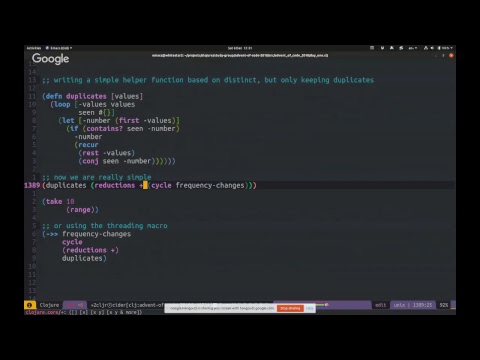The height and width of the screenshot is (360, 480).
Task: Open the Activities overview
Action: (34, 48)
